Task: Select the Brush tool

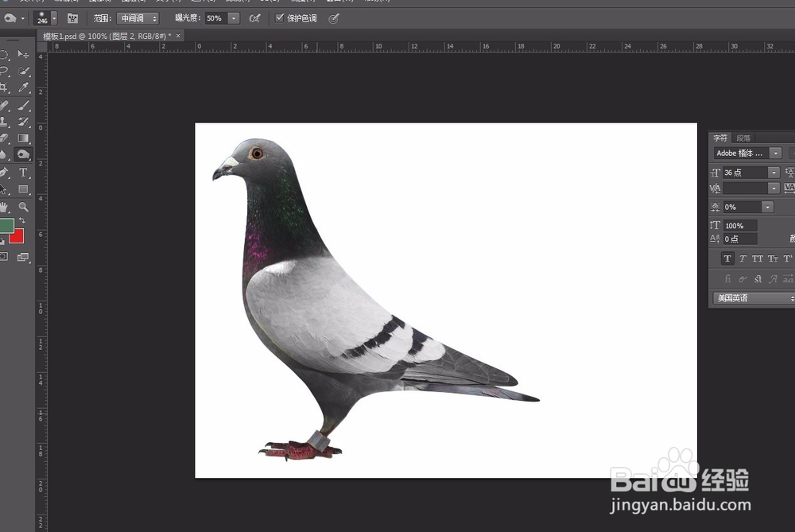Action: coord(23,106)
